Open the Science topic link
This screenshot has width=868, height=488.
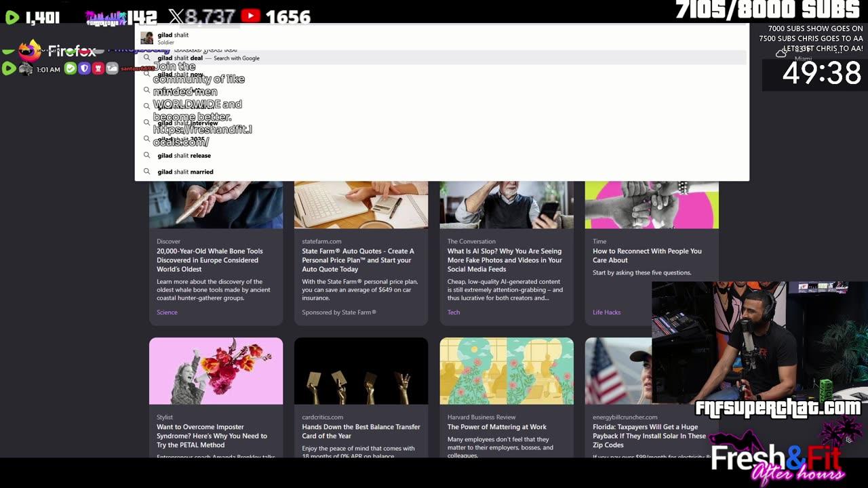167,312
